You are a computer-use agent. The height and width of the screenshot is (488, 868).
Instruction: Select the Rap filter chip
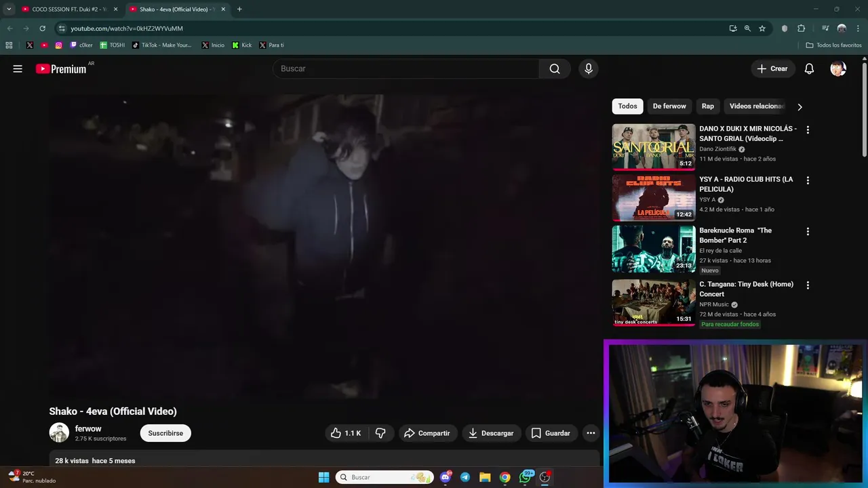(707, 106)
